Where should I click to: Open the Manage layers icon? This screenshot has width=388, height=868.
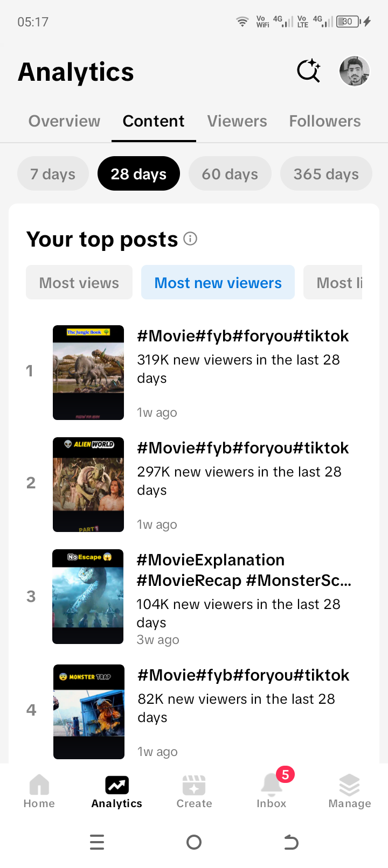pyautogui.click(x=349, y=791)
